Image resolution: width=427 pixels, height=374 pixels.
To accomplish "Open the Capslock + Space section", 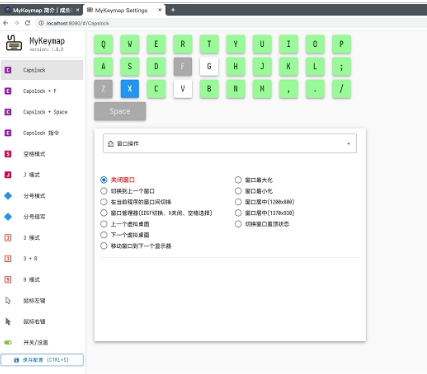I will [x=42, y=112].
